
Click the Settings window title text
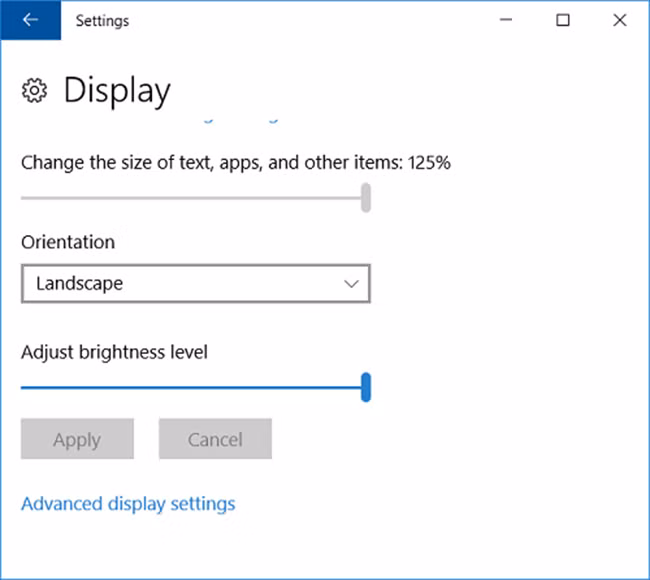click(x=102, y=21)
